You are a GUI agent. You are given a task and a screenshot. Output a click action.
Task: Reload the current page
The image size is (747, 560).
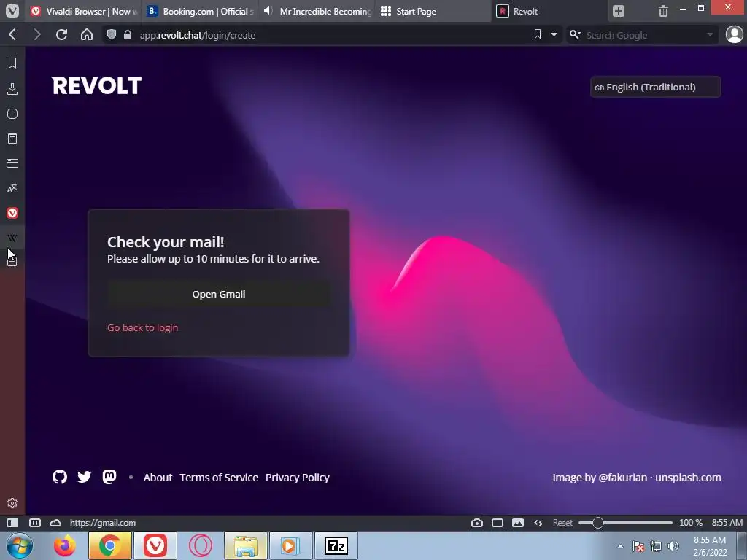61,35
